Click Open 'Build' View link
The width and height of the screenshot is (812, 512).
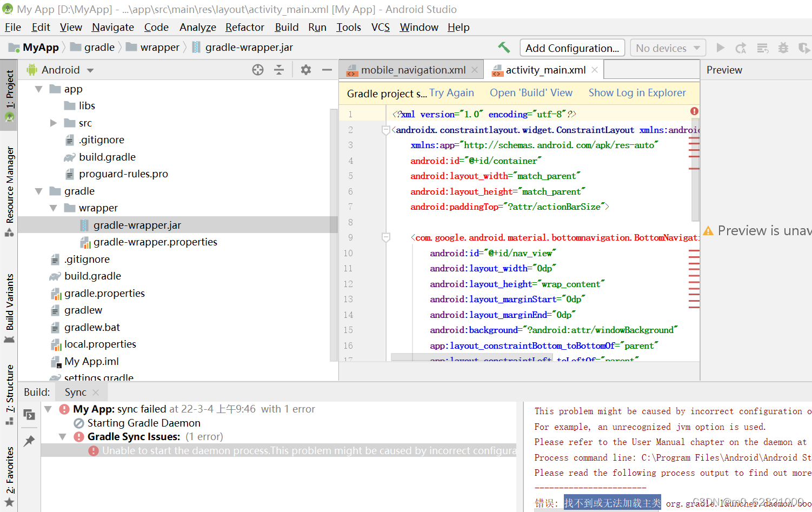(x=531, y=93)
